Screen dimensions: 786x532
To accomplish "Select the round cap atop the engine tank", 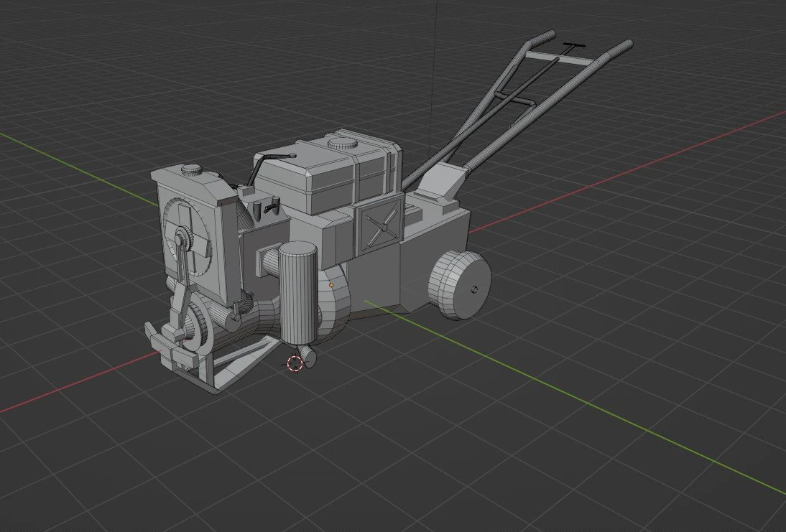I will [x=343, y=144].
